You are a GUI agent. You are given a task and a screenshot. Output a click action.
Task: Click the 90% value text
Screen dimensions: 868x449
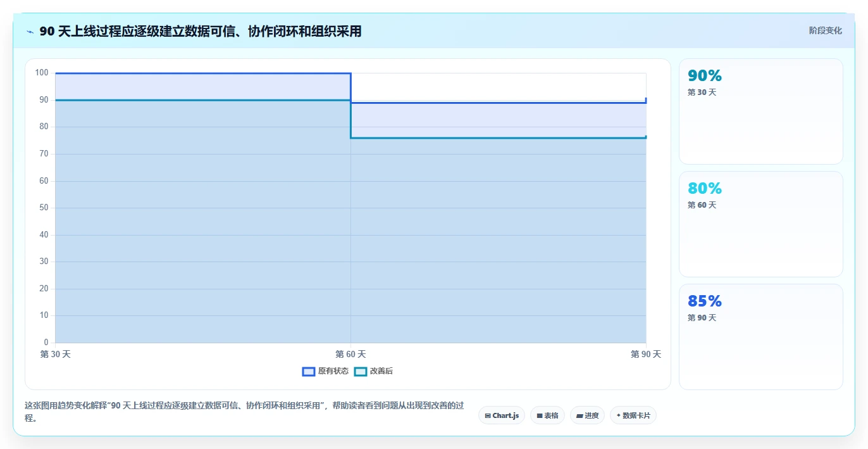coord(705,75)
